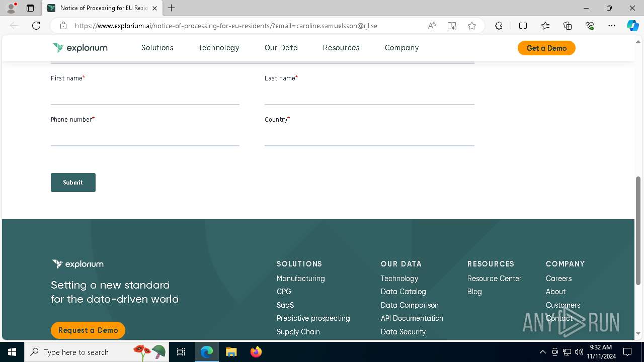Focus the Last name input field
Viewport: 644px width, 362px height.
(369, 96)
